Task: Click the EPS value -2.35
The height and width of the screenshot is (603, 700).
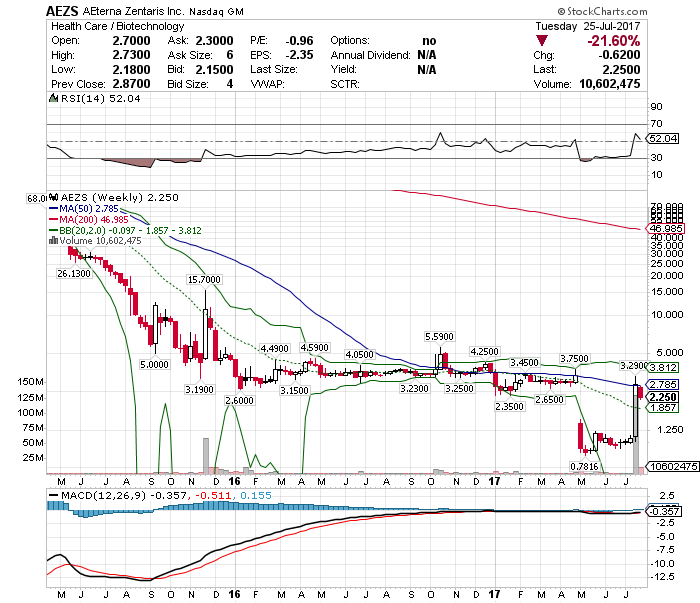Action: 300,55
